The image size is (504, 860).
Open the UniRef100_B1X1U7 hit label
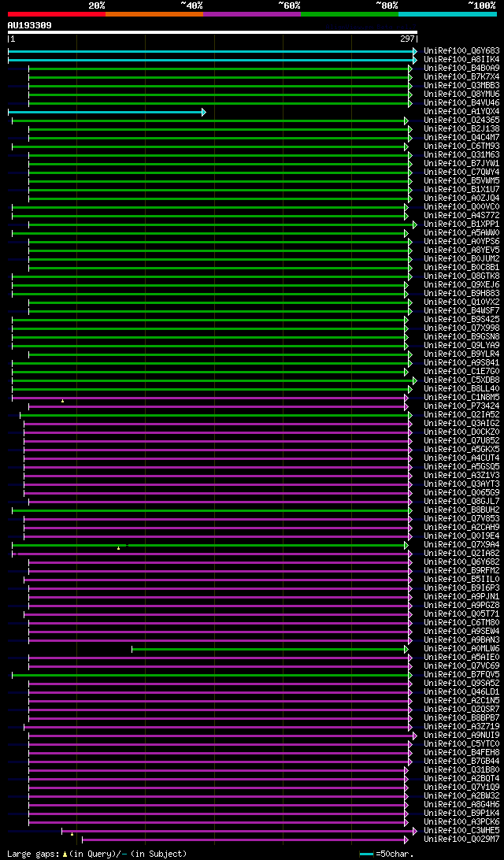[461, 190]
